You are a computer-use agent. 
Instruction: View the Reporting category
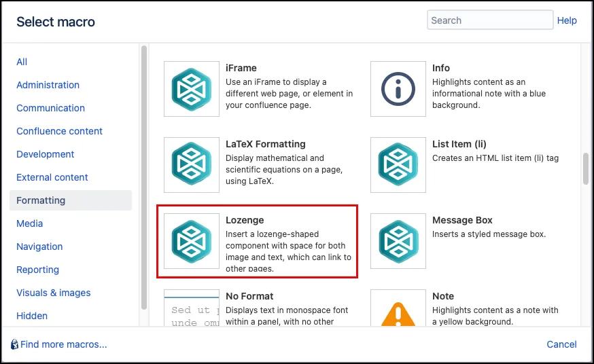tap(37, 270)
